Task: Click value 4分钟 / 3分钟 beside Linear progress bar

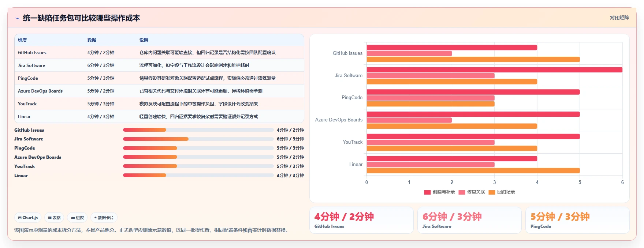Action: [x=290, y=176]
